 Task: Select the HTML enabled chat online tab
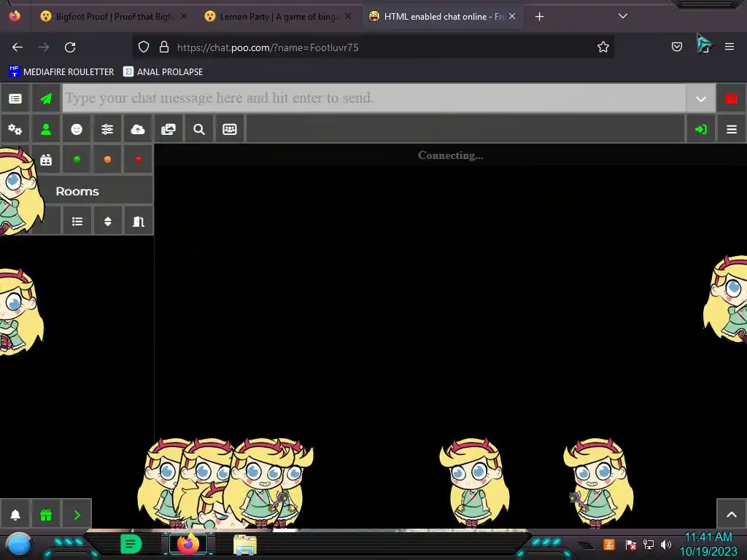pos(443,17)
